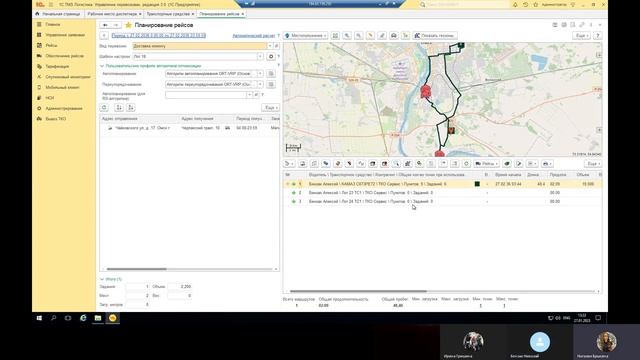
Task: Click the first routes toolbar dropdown icon
Action: (x=289, y=164)
